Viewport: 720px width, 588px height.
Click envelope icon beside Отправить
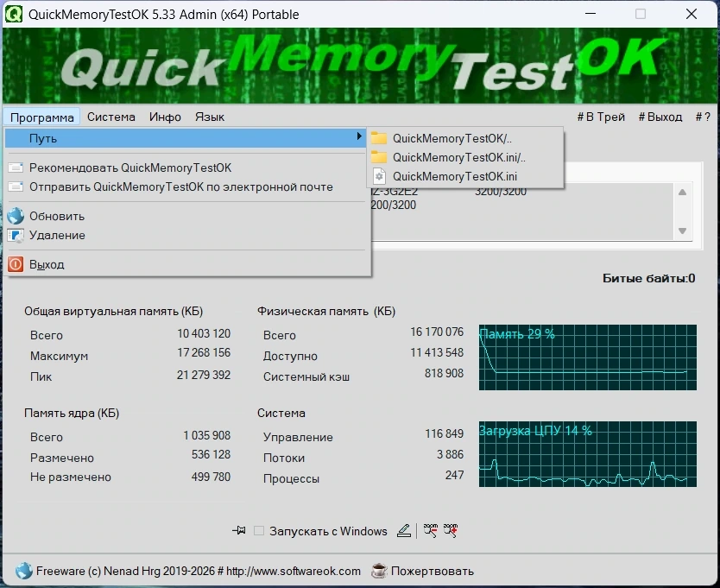[16, 187]
